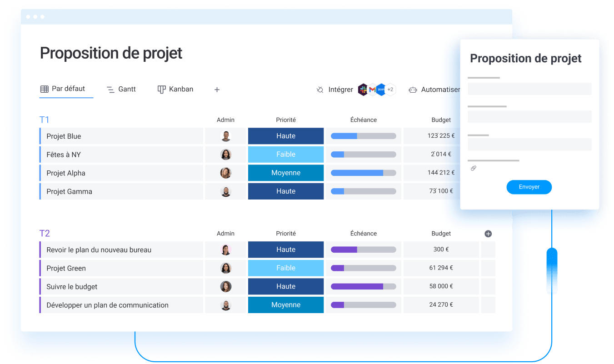
Task: Change Suivre le budget priority Haute
Action: tap(286, 286)
